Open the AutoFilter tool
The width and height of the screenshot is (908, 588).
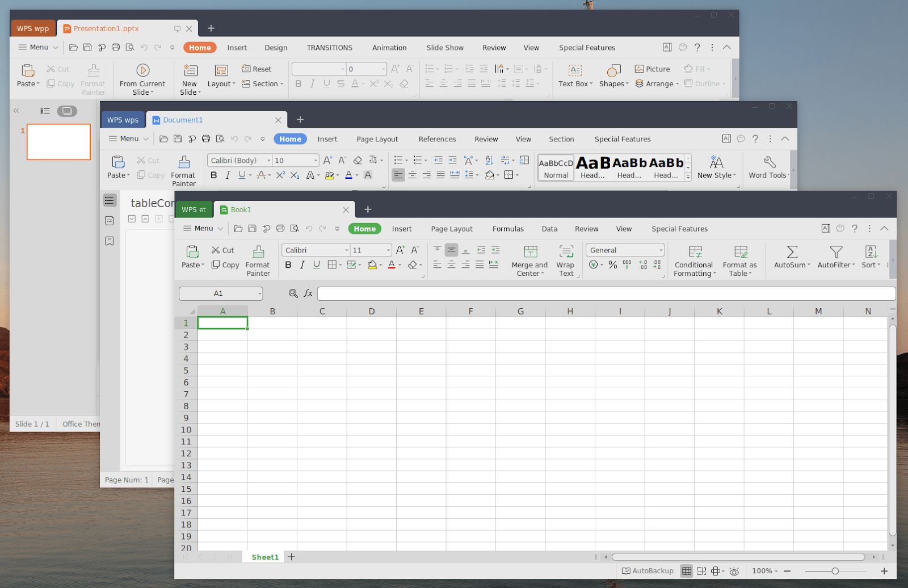pyautogui.click(x=834, y=259)
